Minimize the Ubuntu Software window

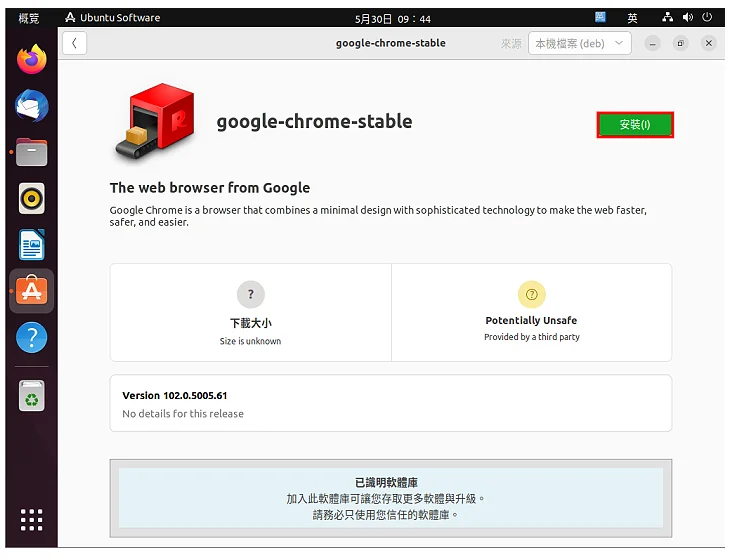[x=652, y=43]
